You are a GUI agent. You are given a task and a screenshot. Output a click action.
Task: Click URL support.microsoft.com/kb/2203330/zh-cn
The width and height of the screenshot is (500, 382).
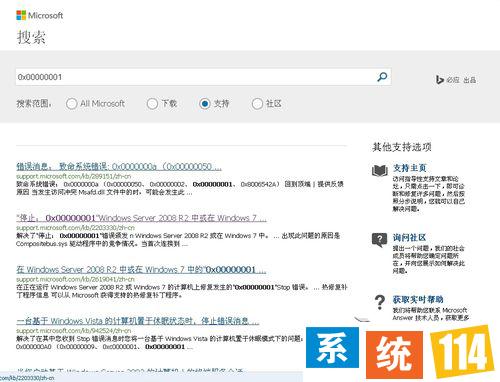click(x=75, y=228)
